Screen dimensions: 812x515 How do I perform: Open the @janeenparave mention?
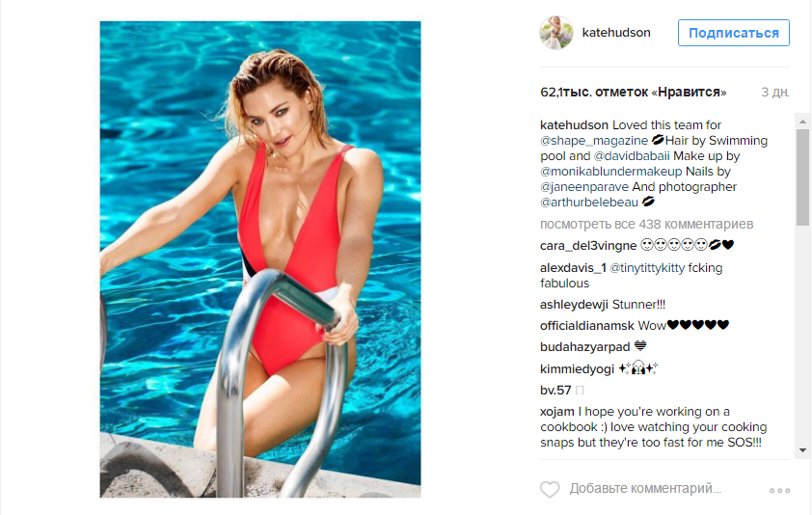(x=584, y=187)
